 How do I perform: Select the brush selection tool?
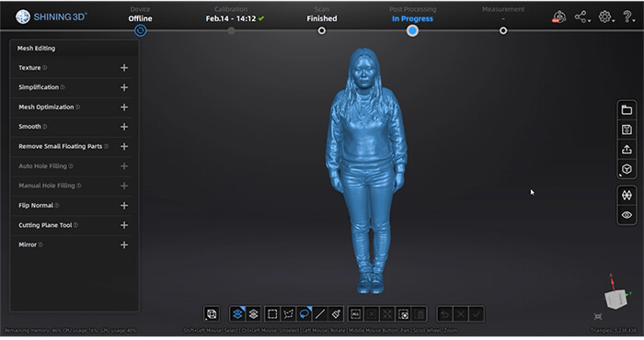coord(336,314)
